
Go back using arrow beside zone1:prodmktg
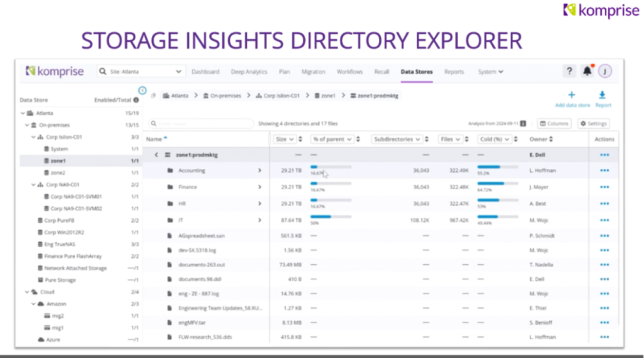157,155
